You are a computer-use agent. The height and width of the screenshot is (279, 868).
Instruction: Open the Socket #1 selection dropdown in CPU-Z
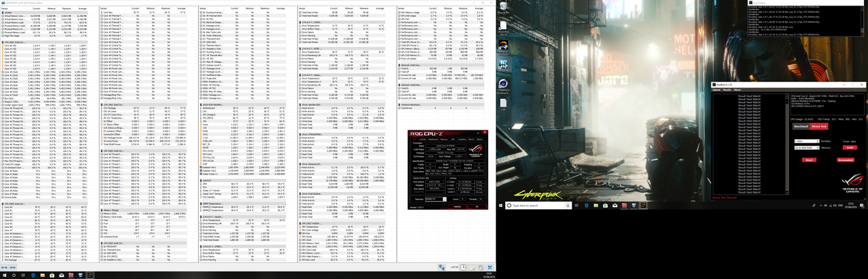coord(436,199)
